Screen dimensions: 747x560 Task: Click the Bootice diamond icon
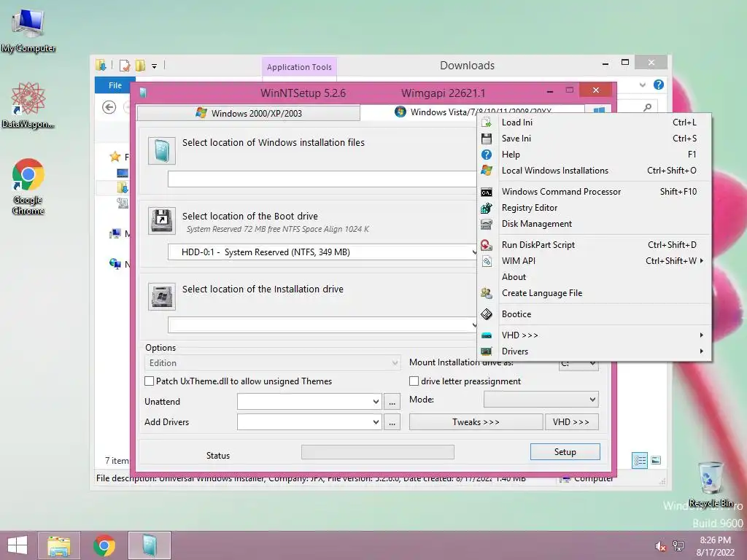(487, 314)
